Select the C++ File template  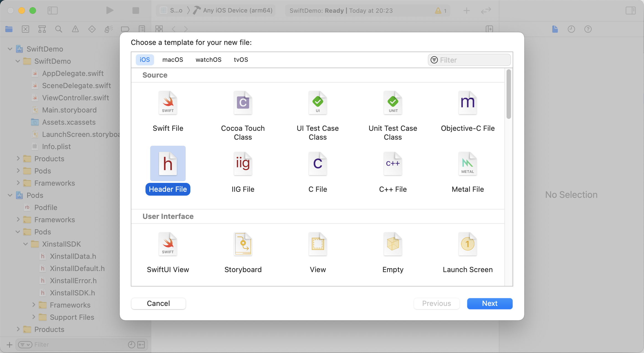[393, 172]
